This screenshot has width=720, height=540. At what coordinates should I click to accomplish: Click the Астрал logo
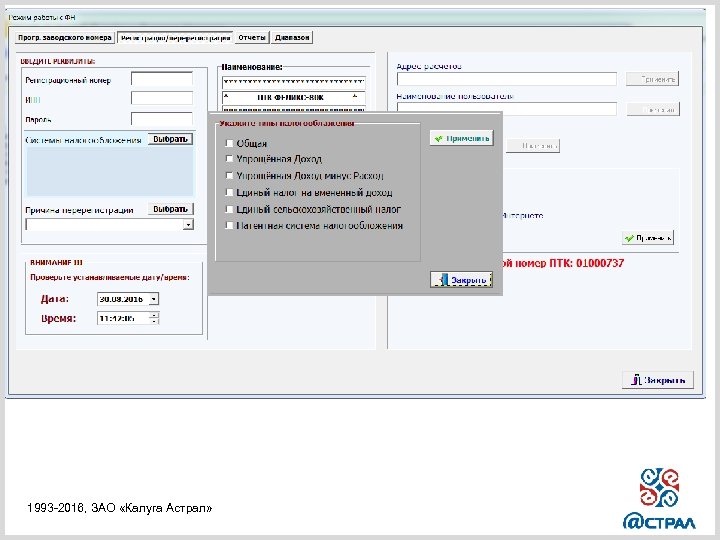click(x=659, y=499)
